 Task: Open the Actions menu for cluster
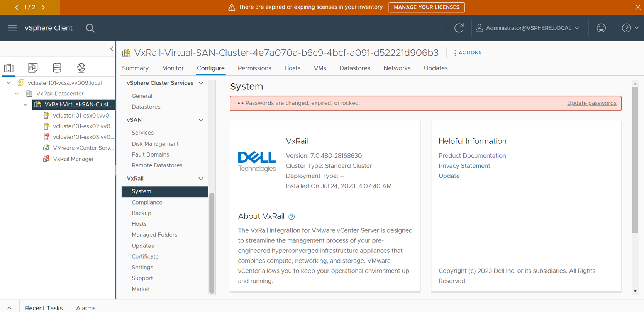click(x=468, y=53)
